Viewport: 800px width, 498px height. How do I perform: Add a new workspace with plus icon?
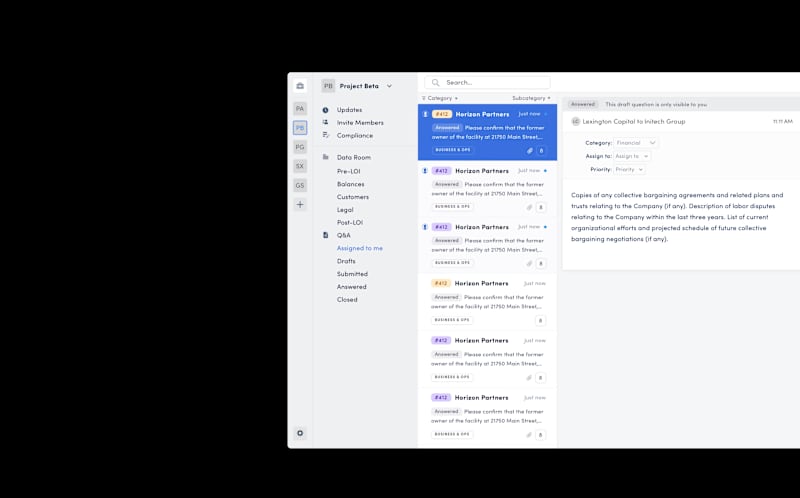(x=300, y=205)
